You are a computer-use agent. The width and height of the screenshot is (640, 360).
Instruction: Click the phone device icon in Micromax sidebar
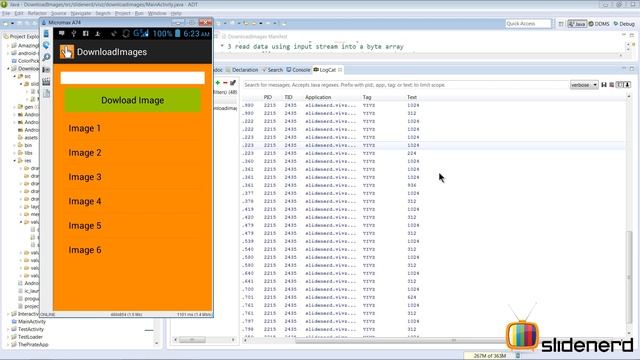46,34
